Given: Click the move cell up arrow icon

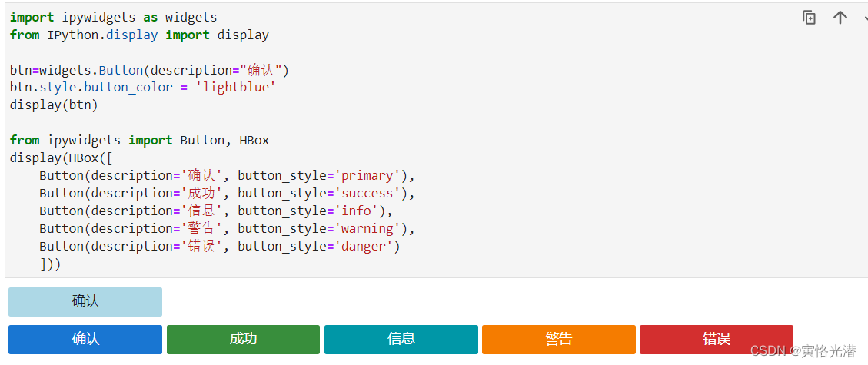Looking at the screenshot, I should click(840, 18).
